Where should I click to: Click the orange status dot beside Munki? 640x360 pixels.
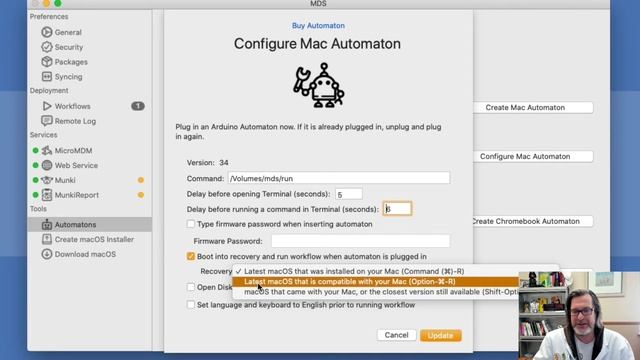click(141, 180)
